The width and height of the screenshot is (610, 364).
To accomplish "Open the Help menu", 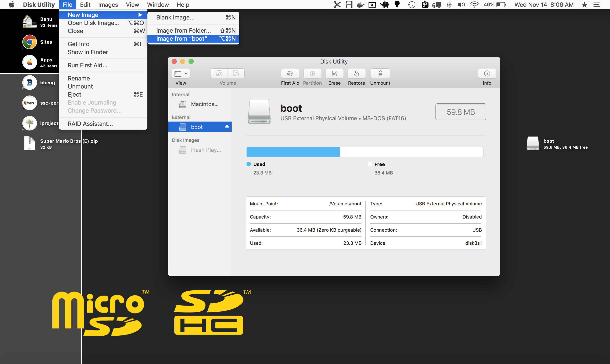I will [183, 5].
